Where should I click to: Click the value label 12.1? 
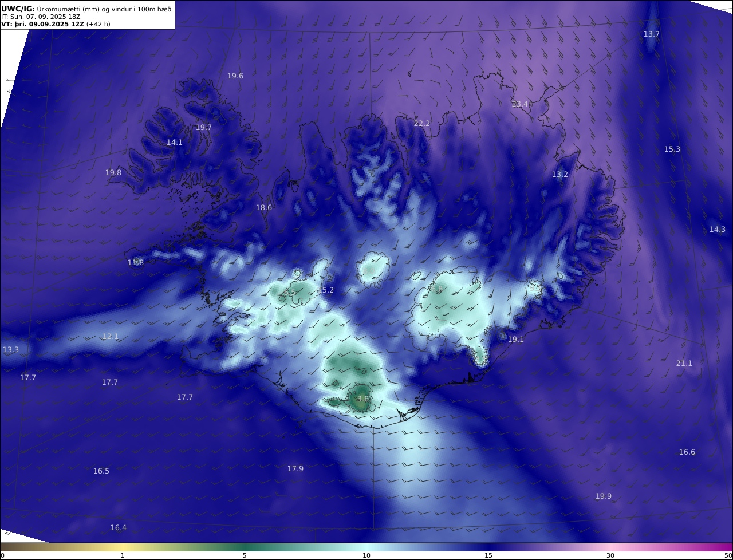111,337
